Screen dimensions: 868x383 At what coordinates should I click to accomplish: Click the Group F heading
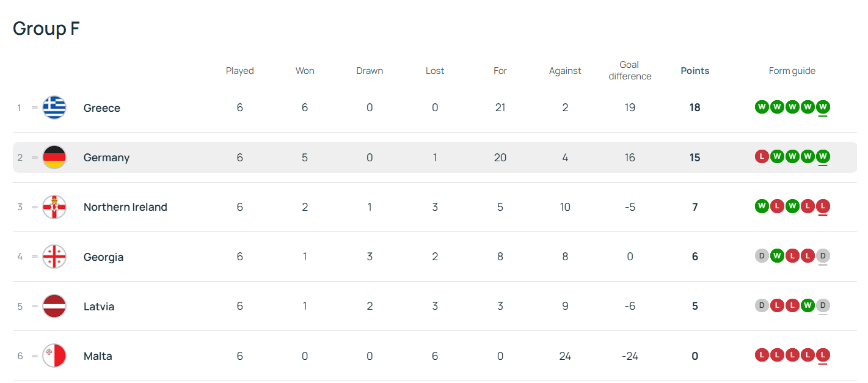click(46, 29)
